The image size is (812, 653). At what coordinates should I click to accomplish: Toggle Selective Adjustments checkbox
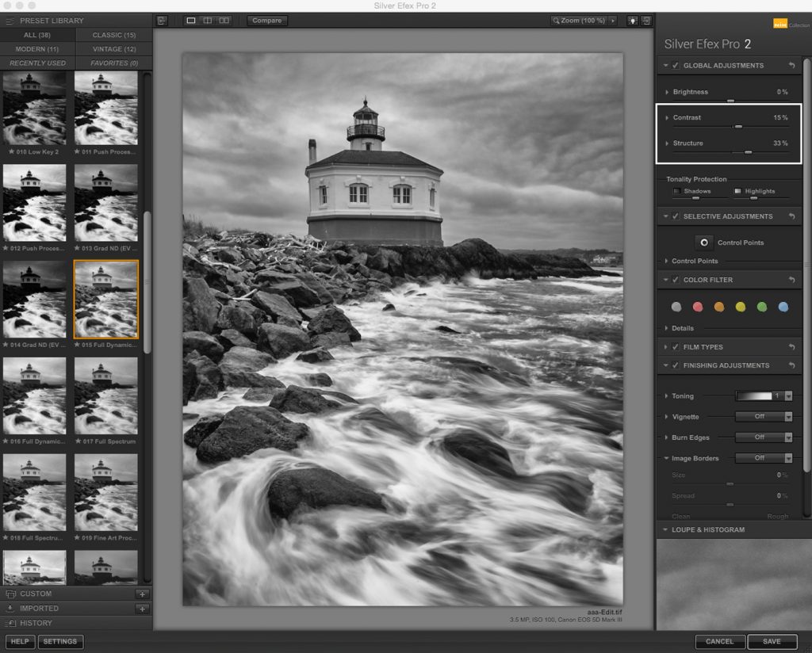tap(676, 216)
